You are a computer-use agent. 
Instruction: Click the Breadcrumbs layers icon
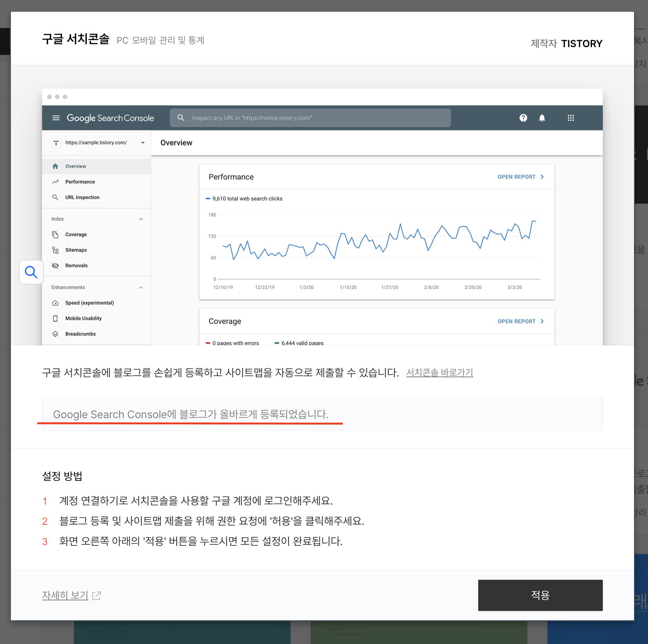(55, 334)
